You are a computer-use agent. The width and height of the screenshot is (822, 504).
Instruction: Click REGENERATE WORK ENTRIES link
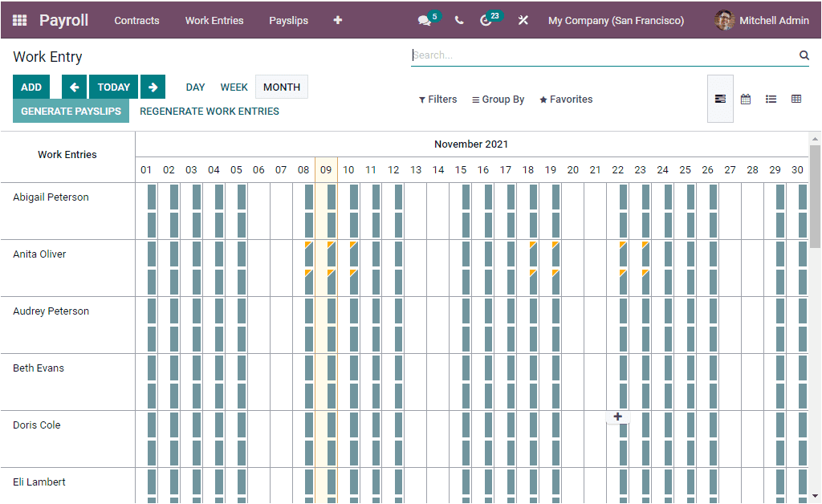(x=209, y=111)
